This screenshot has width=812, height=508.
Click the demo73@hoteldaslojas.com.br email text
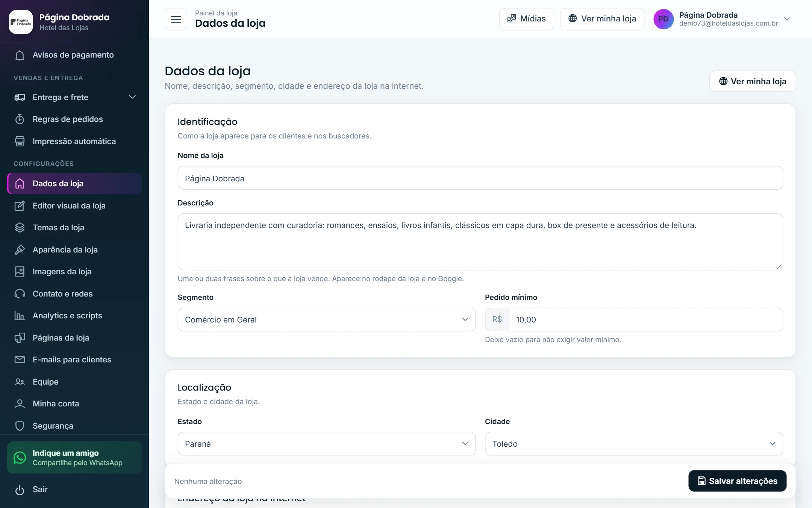[x=728, y=23]
